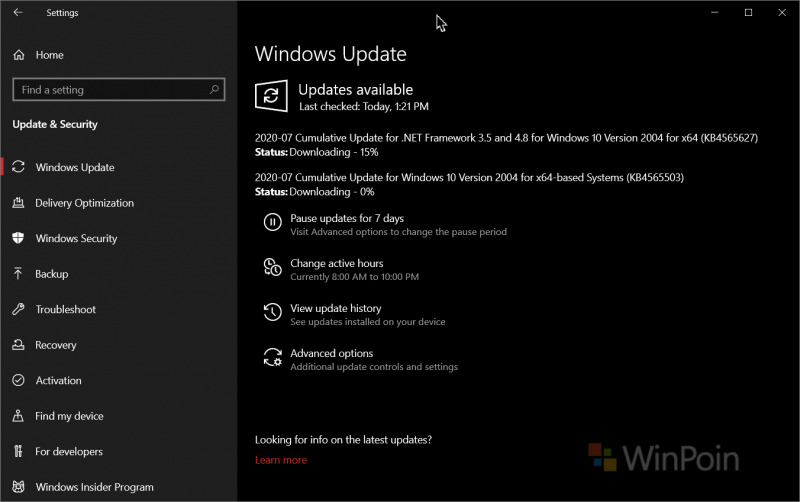Click the Learn more link
This screenshot has height=502, width=800.
(x=281, y=460)
